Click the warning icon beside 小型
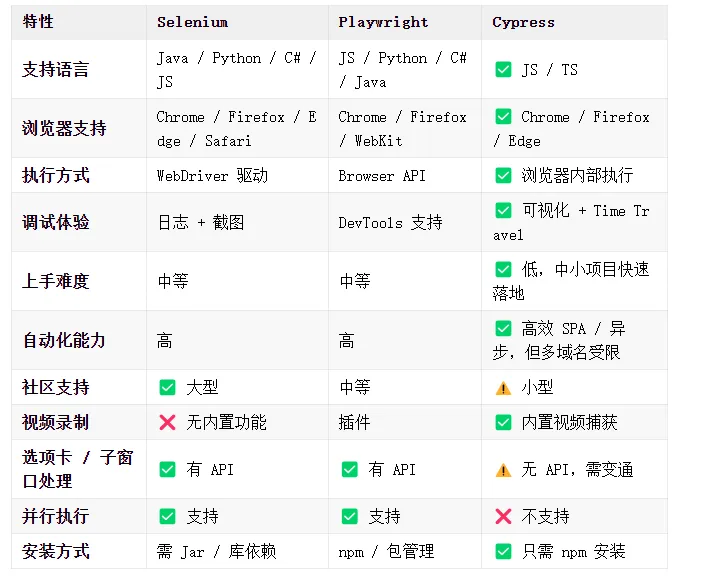The height and width of the screenshot is (583, 719). tap(503, 387)
